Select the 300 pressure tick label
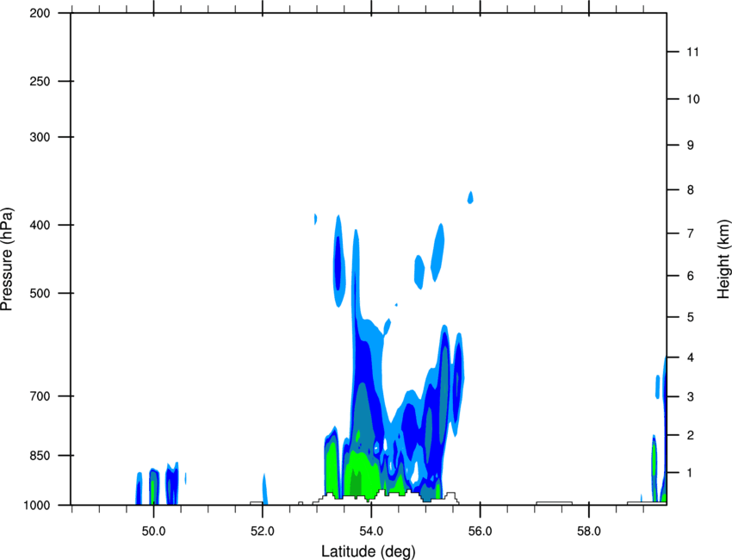Image resolution: width=732 pixels, height=560 pixels. [40, 137]
